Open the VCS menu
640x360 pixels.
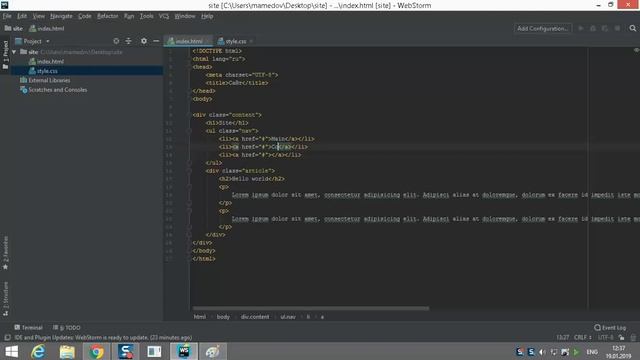(x=164, y=16)
